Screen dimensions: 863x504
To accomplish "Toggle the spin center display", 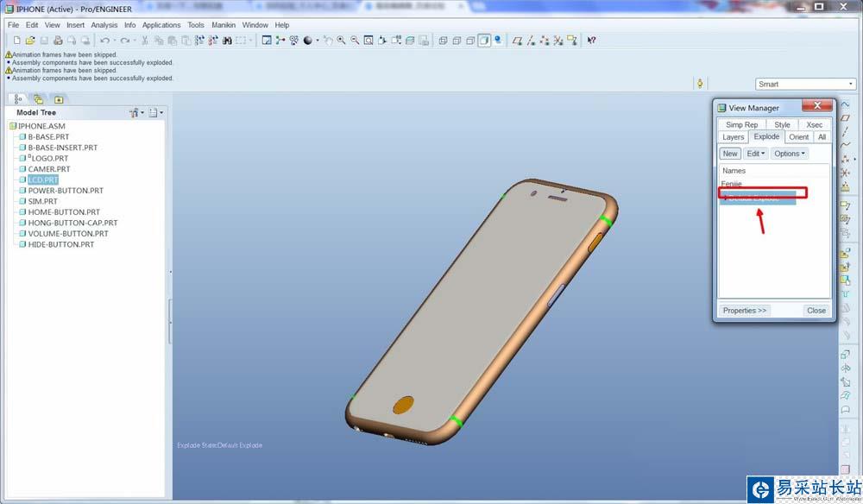I will pyautogui.click(x=280, y=41).
